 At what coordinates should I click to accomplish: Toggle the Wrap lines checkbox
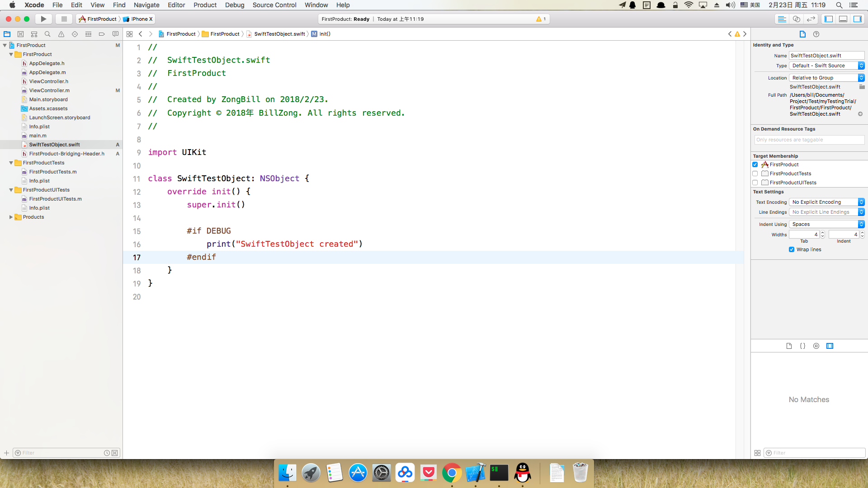tap(792, 249)
